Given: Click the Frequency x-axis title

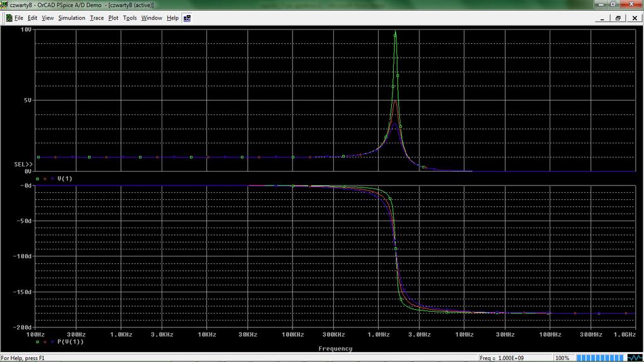Looking at the screenshot, I should click(336, 348).
